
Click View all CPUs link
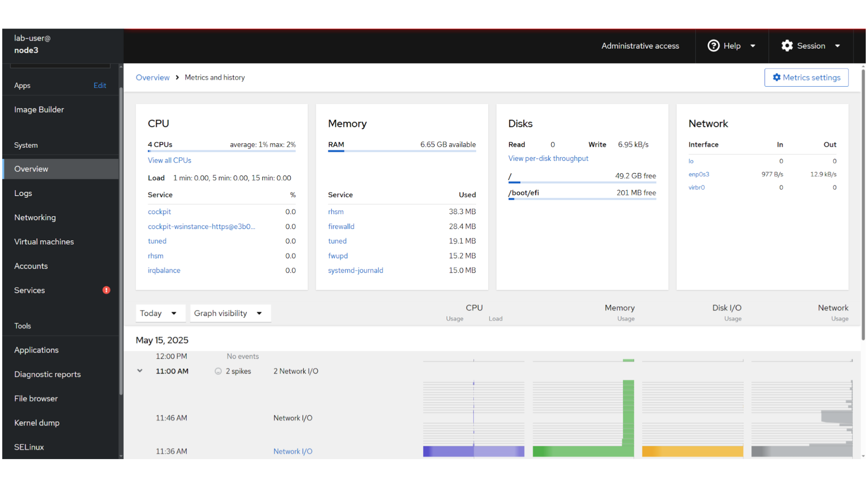pyautogui.click(x=170, y=160)
